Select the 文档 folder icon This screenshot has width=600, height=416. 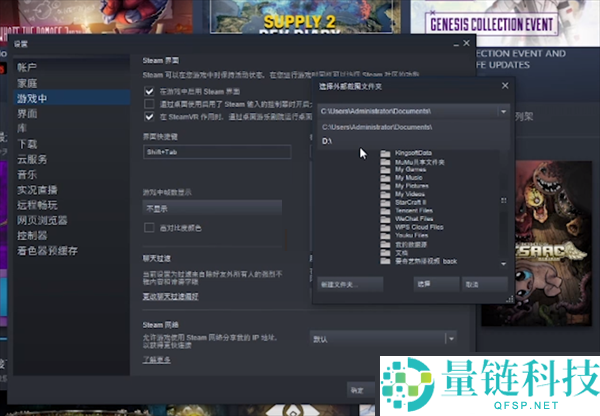pos(385,253)
